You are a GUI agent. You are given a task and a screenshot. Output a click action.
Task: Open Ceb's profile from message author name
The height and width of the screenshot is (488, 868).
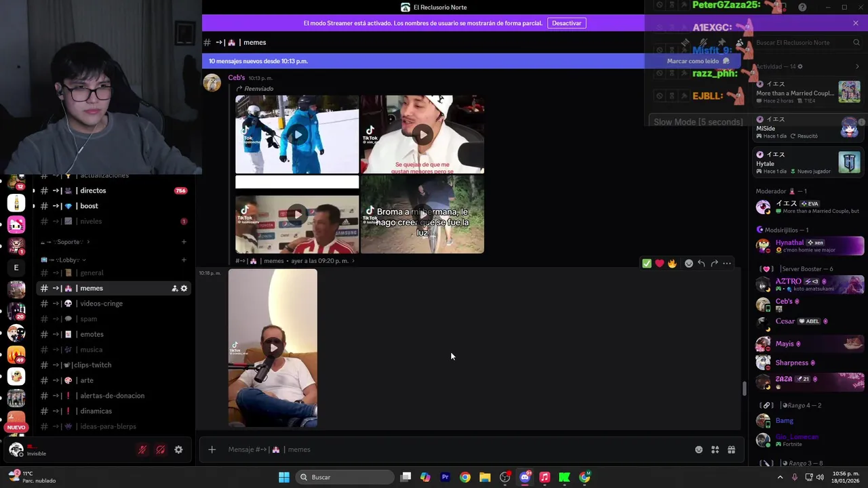point(236,77)
